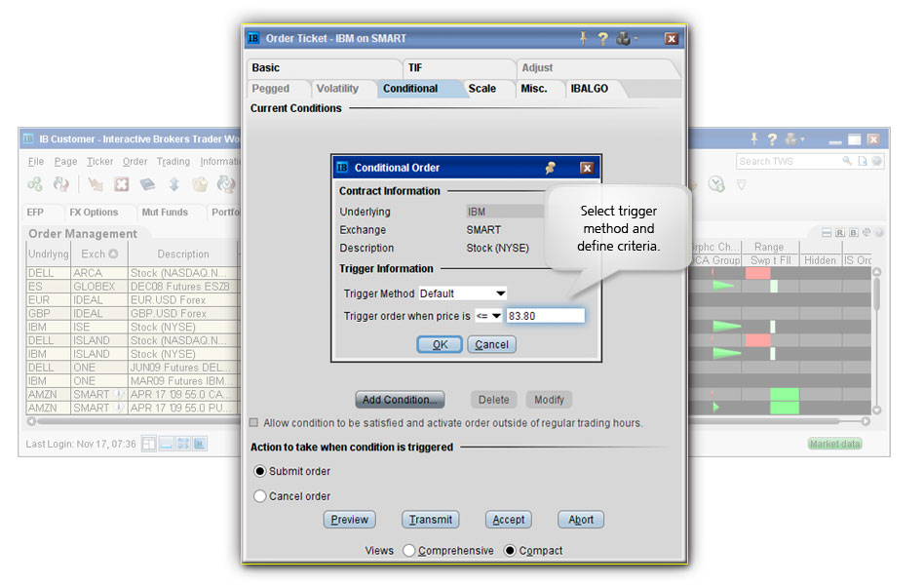Viewport: 924px width, 585px height.
Task: Switch to the Scale tab
Action: (488, 89)
